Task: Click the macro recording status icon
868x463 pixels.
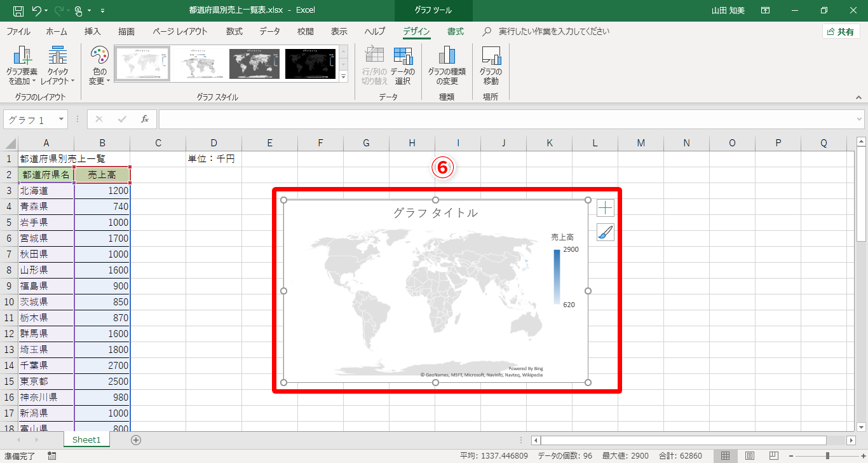Action: [51, 456]
